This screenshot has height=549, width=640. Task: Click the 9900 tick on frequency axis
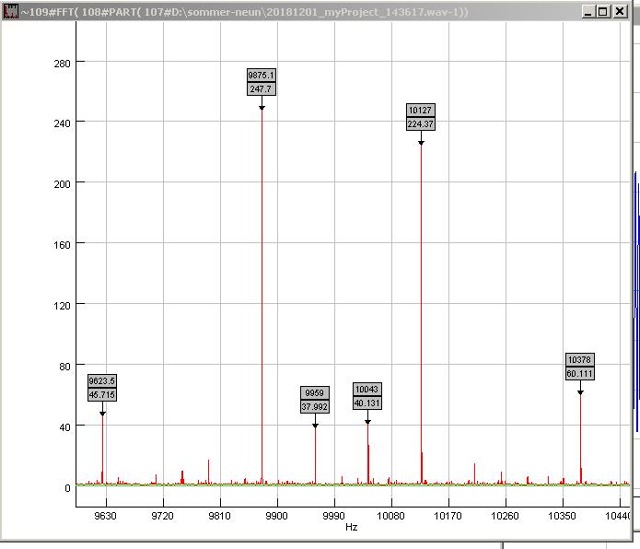coord(276,516)
